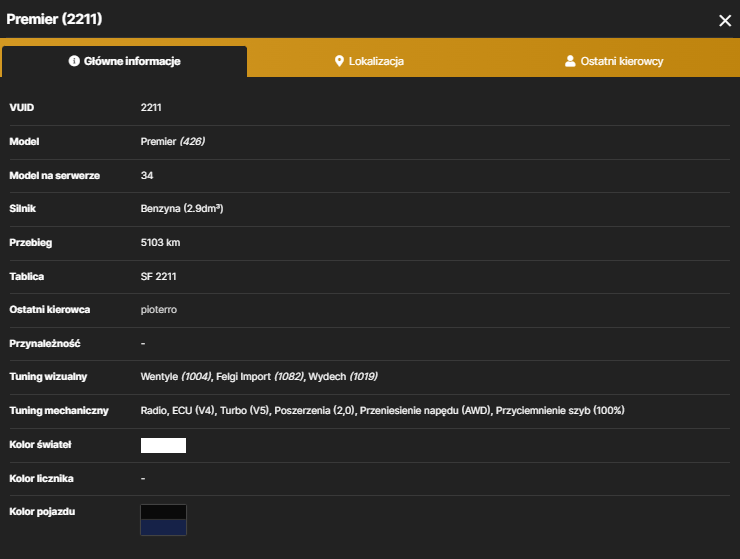Screen dimensions: 740x559
Task: Select the model value Premier (426)
Action: [173, 142]
